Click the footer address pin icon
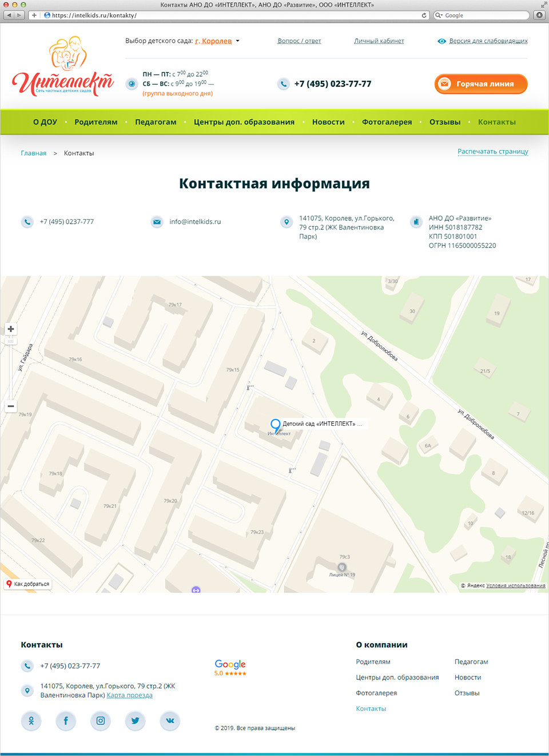The height and width of the screenshot is (756, 549). (x=27, y=690)
